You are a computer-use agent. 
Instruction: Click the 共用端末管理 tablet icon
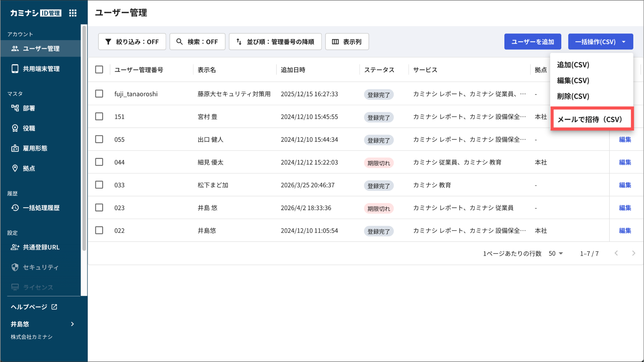pos(15,69)
